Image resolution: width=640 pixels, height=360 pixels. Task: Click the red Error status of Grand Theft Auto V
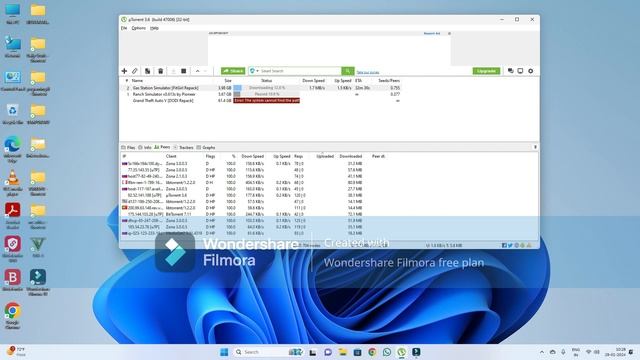pos(266,100)
